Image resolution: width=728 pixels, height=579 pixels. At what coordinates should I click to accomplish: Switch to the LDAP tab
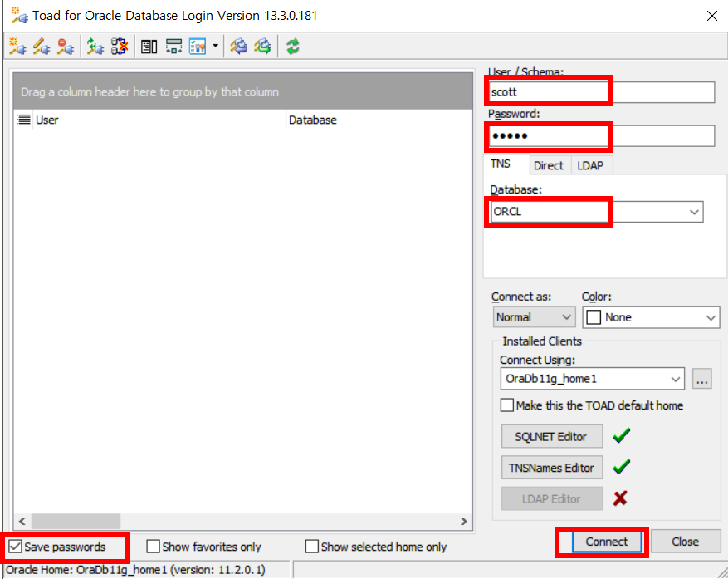point(590,165)
